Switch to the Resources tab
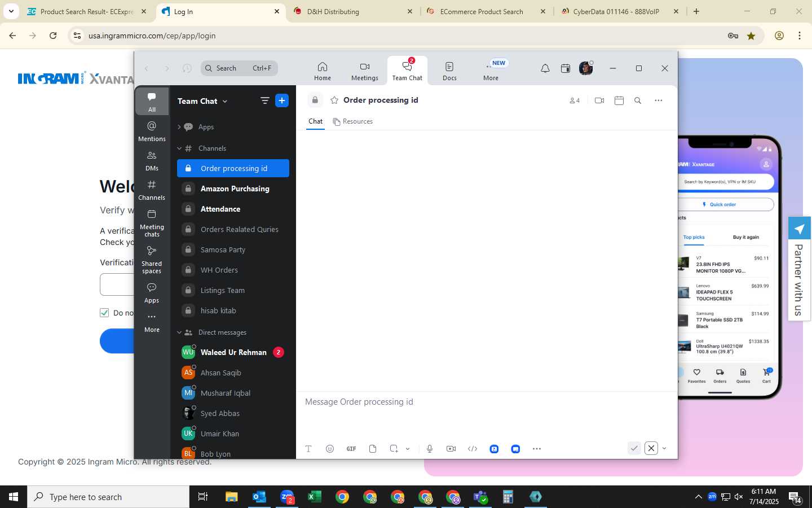Viewport: 812px width, 508px height. (x=352, y=121)
